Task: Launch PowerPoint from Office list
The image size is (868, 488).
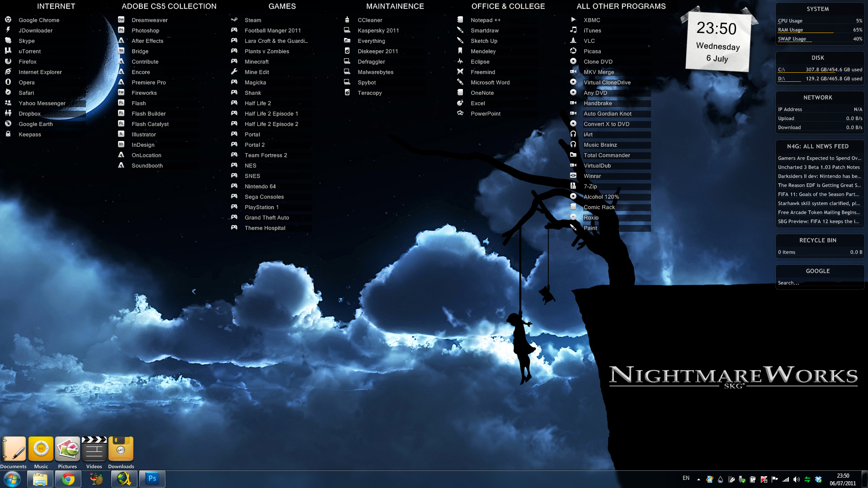Action: coord(486,113)
